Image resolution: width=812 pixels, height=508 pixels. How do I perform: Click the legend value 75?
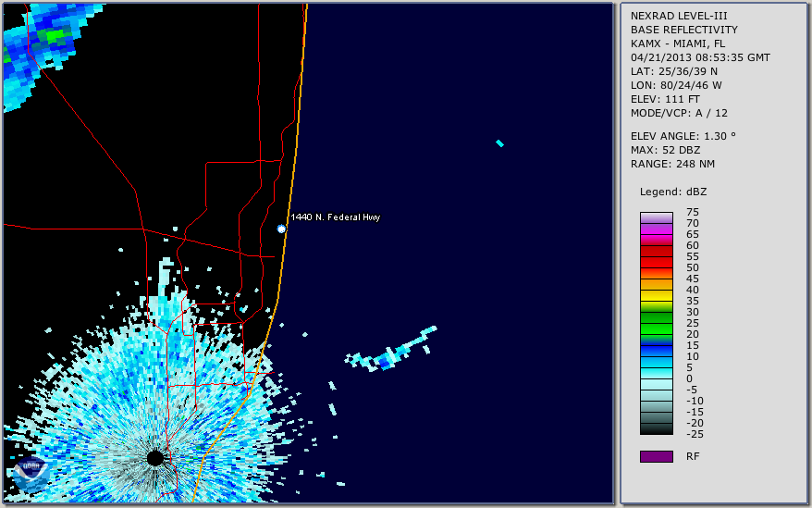click(x=693, y=212)
